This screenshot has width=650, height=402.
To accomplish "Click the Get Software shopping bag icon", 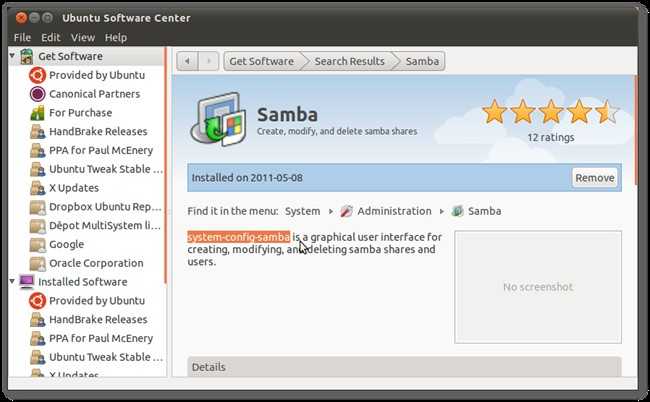I will [27, 56].
